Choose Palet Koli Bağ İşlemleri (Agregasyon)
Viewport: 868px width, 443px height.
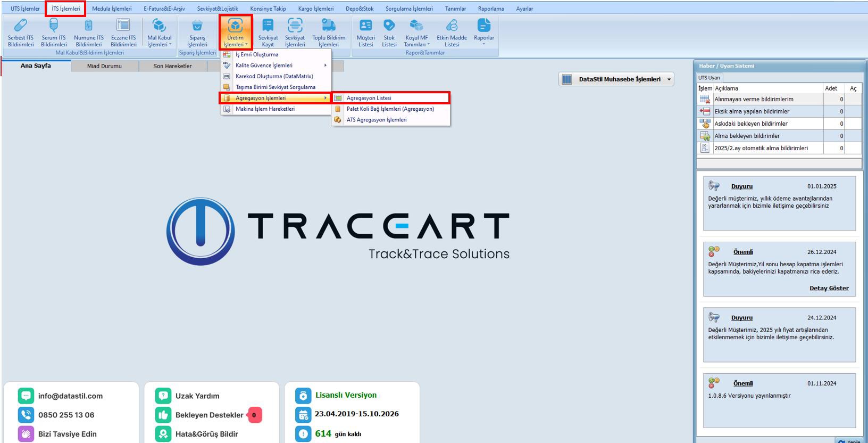click(x=390, y=109)
